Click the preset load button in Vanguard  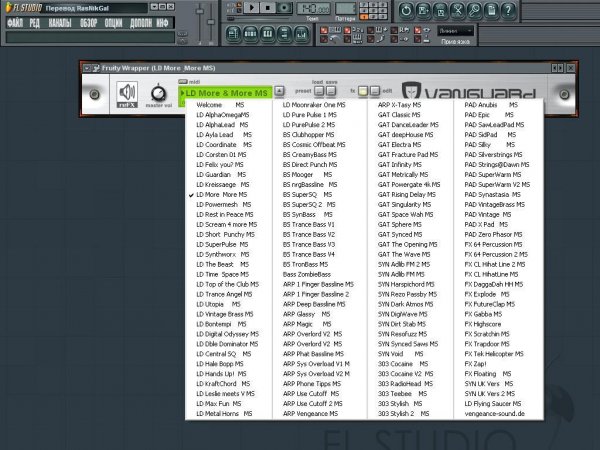point(318,91)
